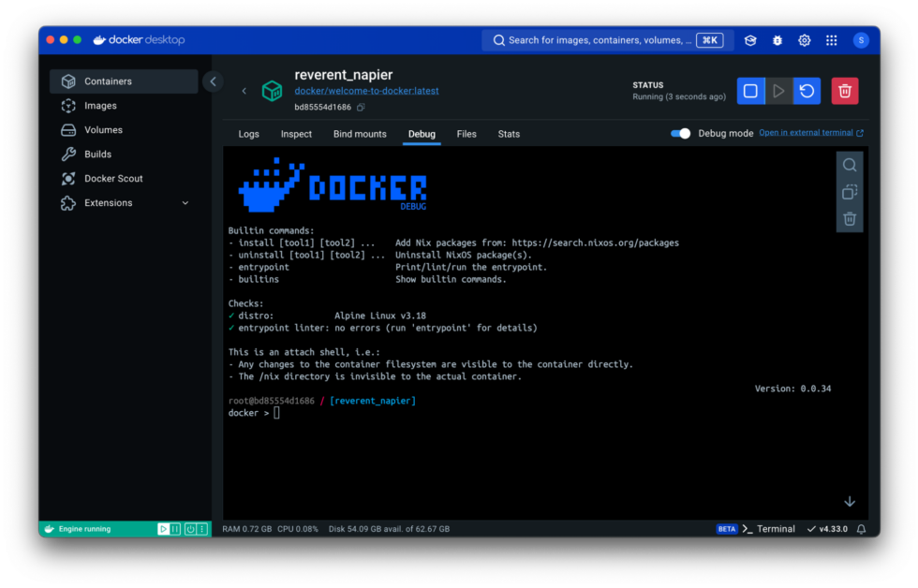Image resolution: width=918 pixels, height=588 pixels.
Task: Click Open in external terminal link
Action: [x=811, y=134]
